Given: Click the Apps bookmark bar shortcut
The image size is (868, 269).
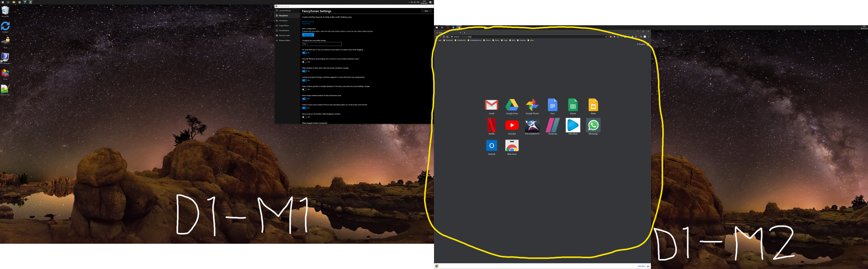Looking at the screenshot, I should [439, 40].
